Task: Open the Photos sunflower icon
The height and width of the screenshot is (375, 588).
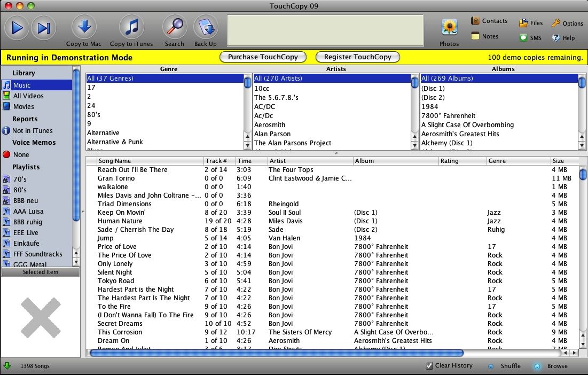Action: pos(449,27)
